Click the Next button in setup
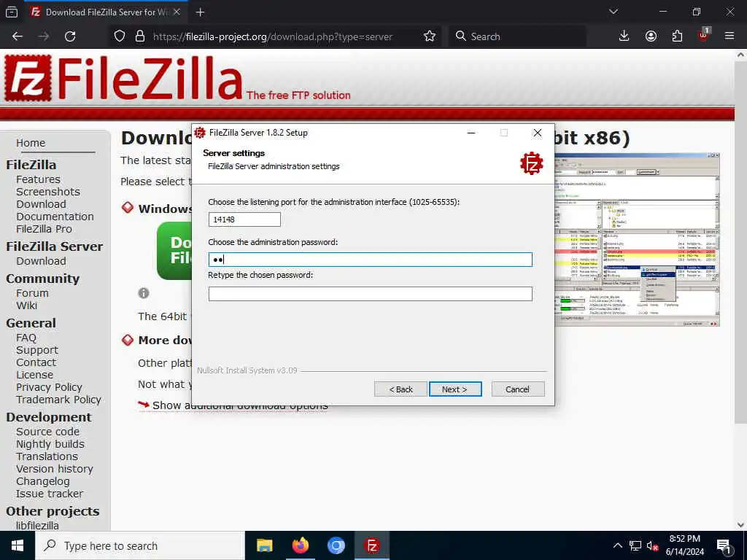Screen dimensions: 747x560 pyautogui.click(x=455, y=389)
